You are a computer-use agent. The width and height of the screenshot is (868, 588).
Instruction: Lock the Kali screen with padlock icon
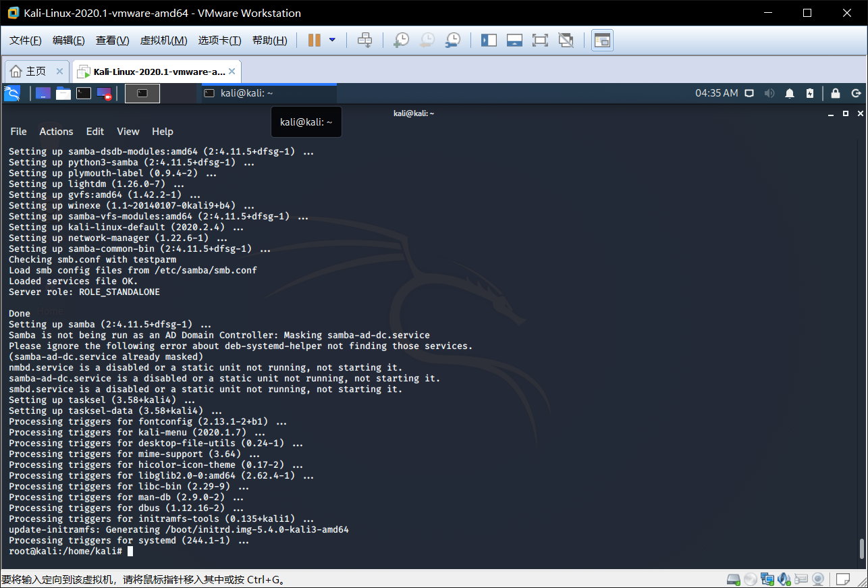pos(836,93)
